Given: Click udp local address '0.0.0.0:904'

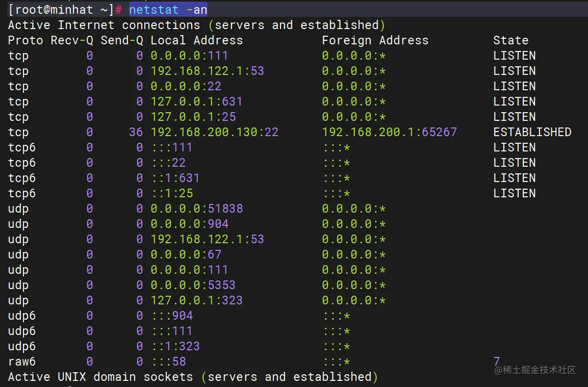Looking at the screenshot, I should [x=189, y=224].
